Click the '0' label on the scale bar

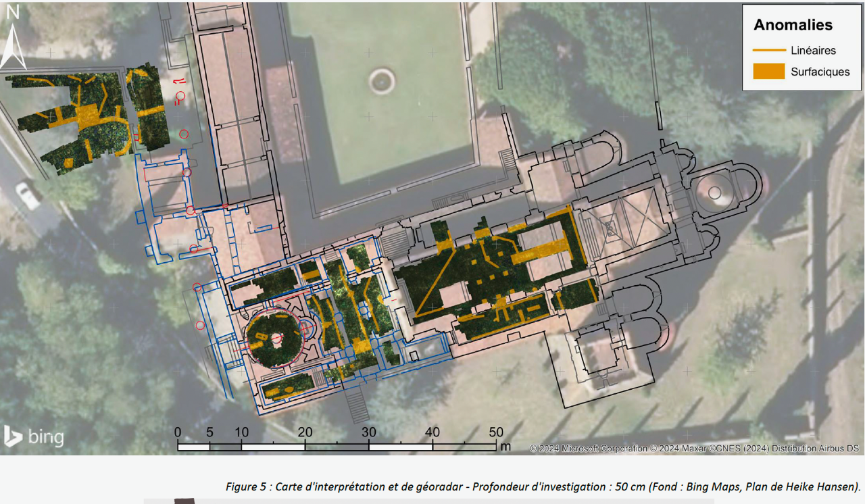[178, 432]
